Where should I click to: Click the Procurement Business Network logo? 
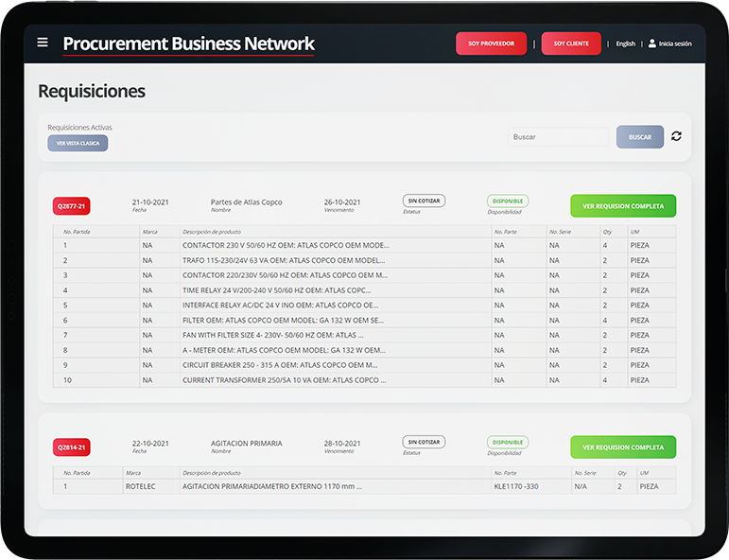(188, 44)
